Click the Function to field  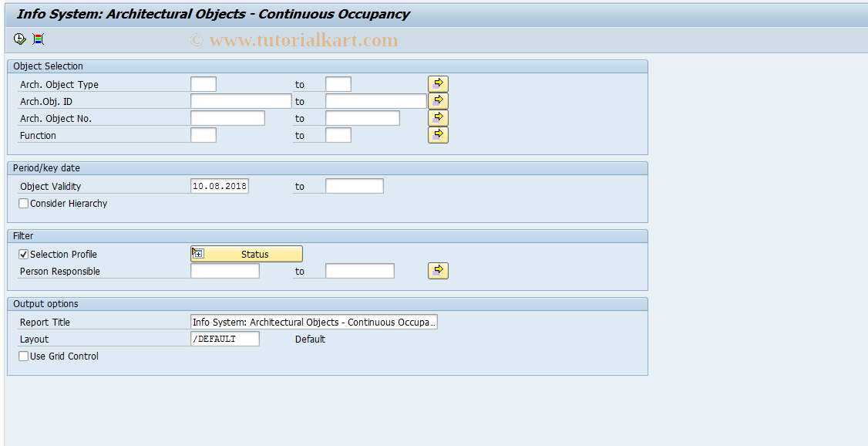pos(338,135)
